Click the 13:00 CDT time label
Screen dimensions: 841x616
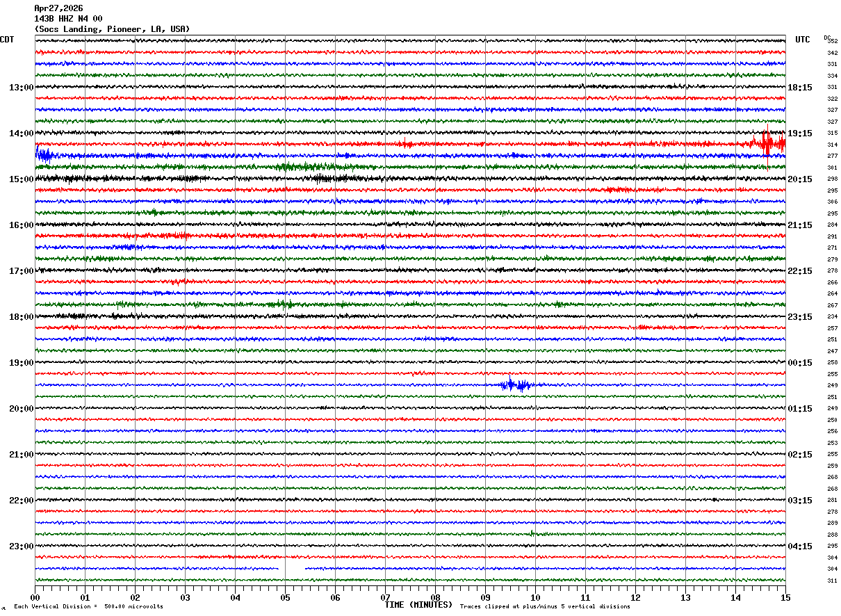[x=21, y=88]
